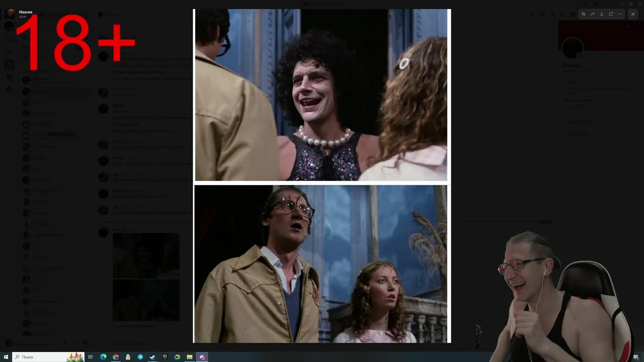Viewport: 644px width, 362px height.
Task: Open Steam from the taskbar
Action: point(152,357)
